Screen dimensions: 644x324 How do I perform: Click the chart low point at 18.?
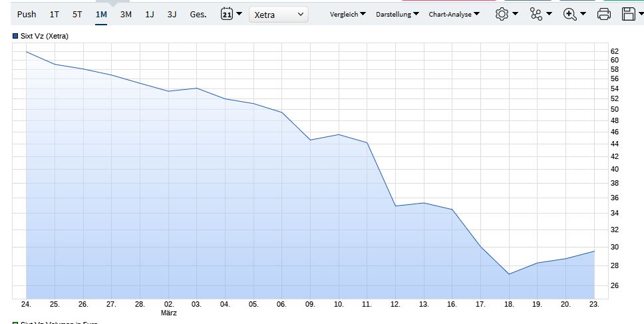509,274
